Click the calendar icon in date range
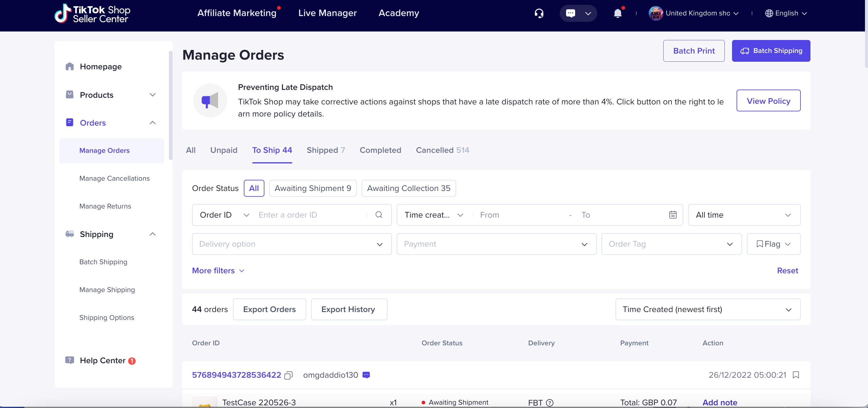 point(673,215)
